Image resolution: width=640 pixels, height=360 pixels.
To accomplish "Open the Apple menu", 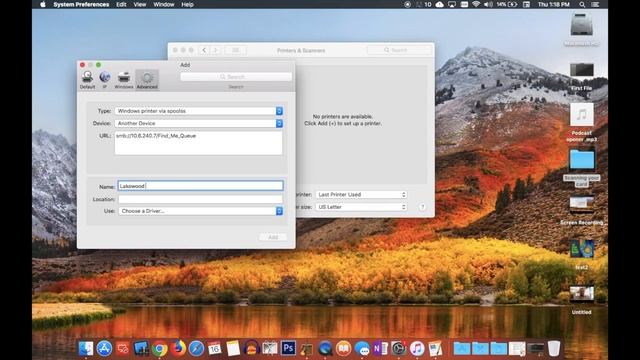I will click(x=43, y=4).
